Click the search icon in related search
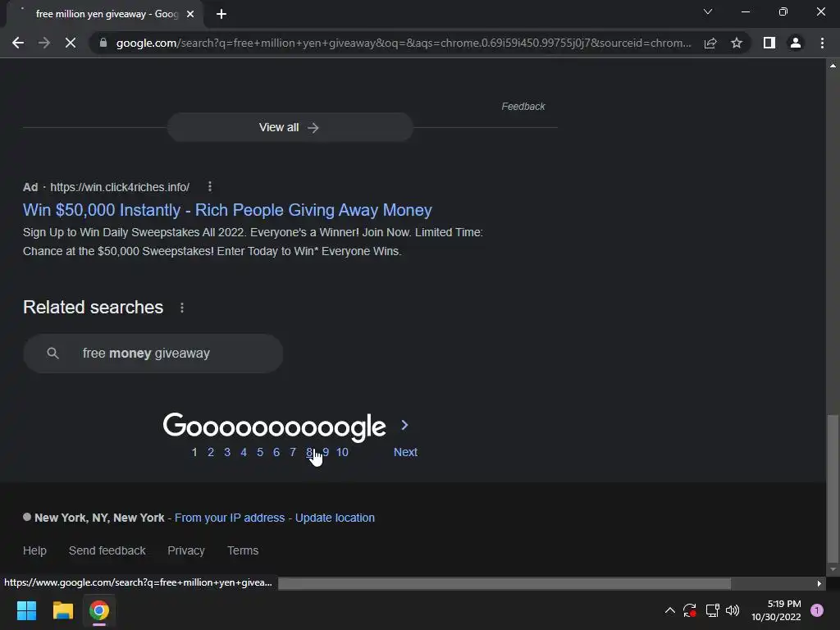Viewport: 840px width, 630px height. (x=52, y=353)
